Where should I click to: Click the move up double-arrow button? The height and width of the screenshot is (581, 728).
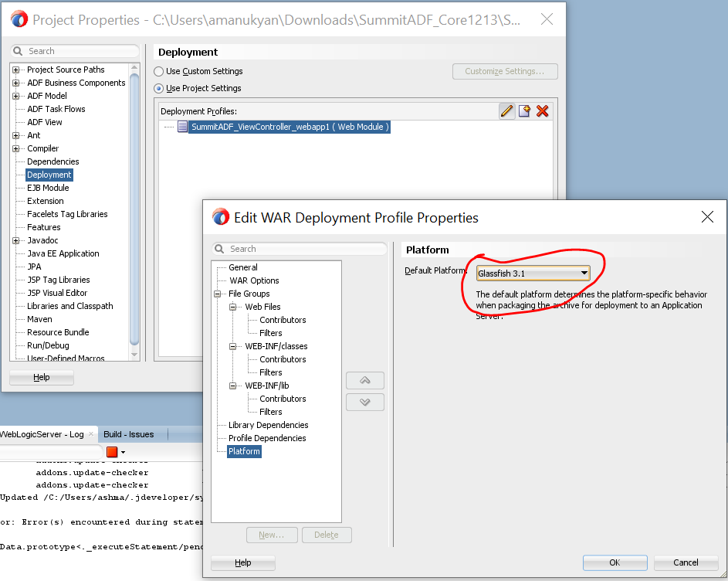tap(365, 381)
